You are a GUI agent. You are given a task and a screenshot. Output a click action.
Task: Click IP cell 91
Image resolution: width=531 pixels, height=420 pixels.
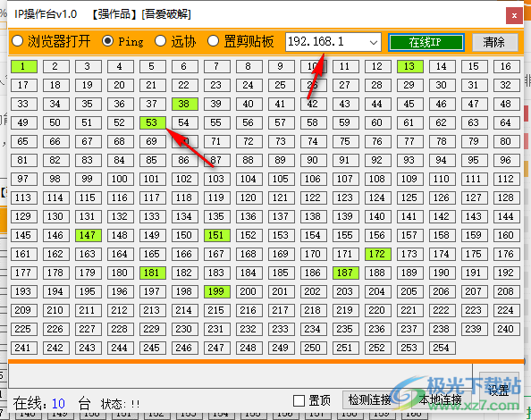pyautogui.click(x=345, y=160)
